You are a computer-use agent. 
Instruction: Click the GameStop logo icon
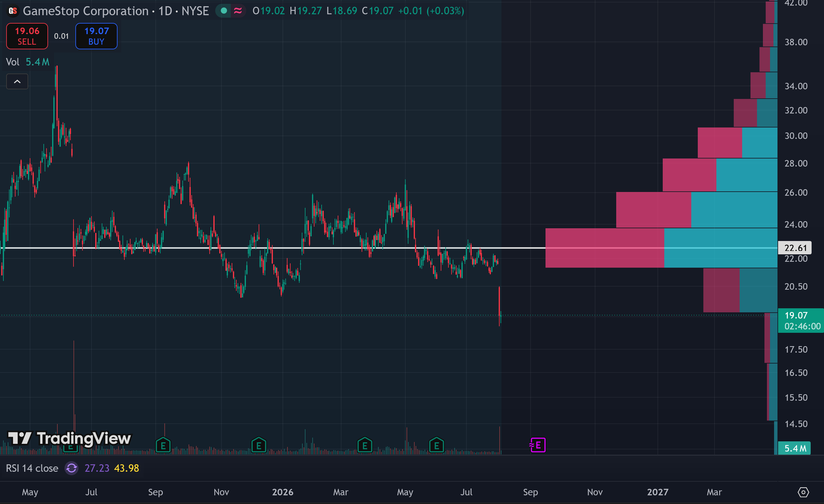pyautogui.click(x=13, y=11)
